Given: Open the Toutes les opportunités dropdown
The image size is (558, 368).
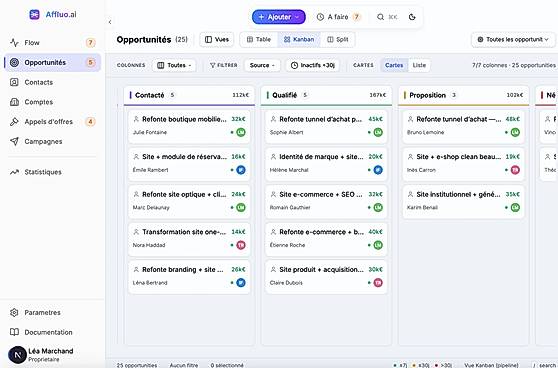Looking at the screenshot, I should click(513, 40).
